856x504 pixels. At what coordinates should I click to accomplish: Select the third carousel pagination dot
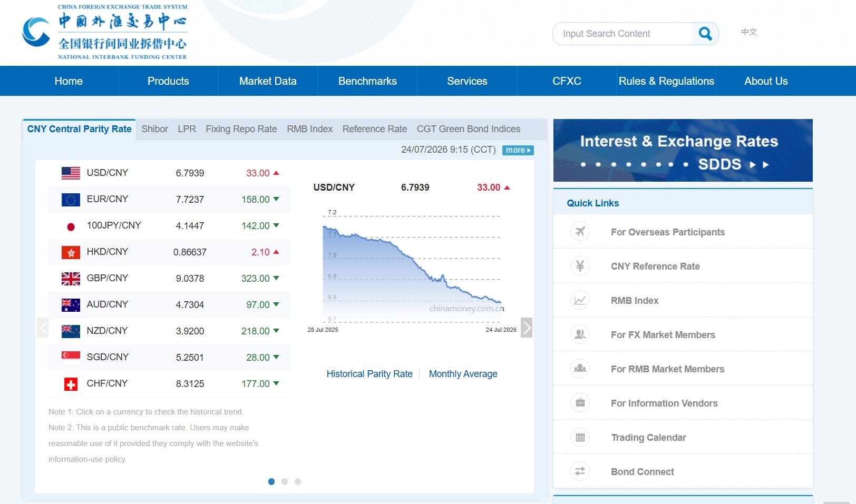pyautogui.click(x=298, y=481)
